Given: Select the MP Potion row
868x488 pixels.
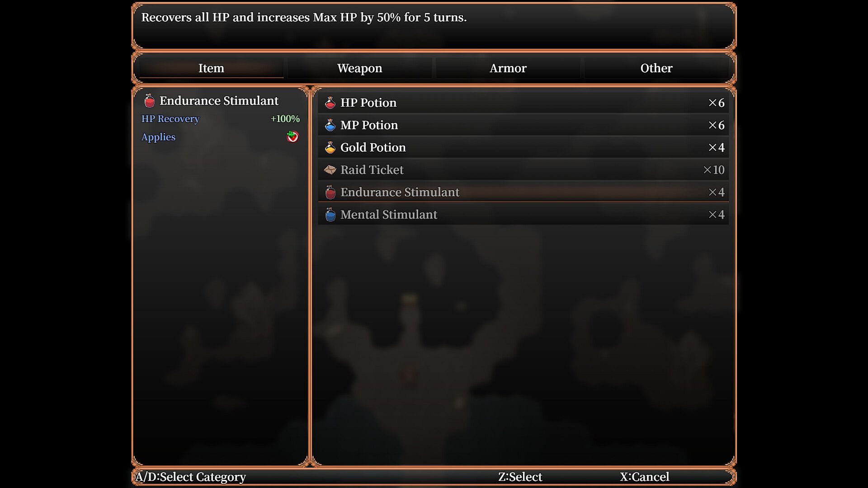Looking at the screenshot, I should pyautogui.click(x=523, y=125).
